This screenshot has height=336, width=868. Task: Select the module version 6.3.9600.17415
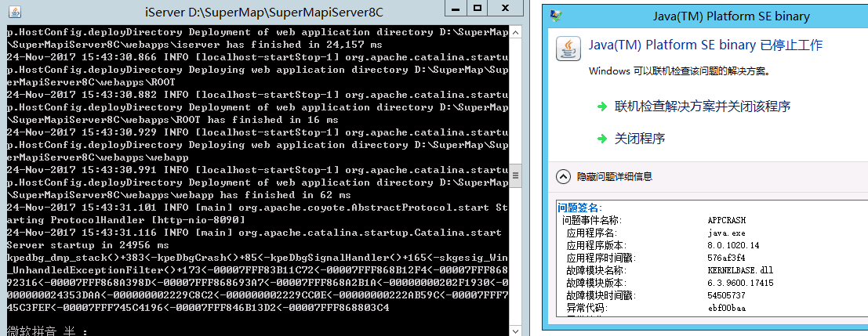point(740,283)
